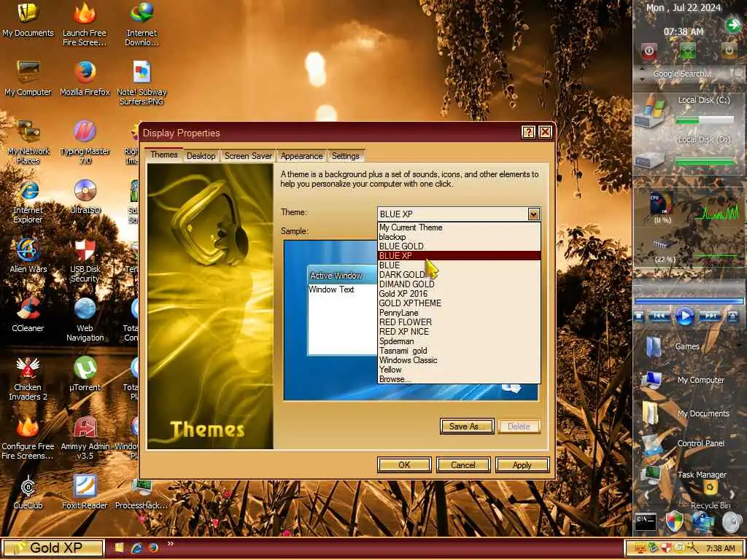Select blackxp theme option

tap(460, 237)
